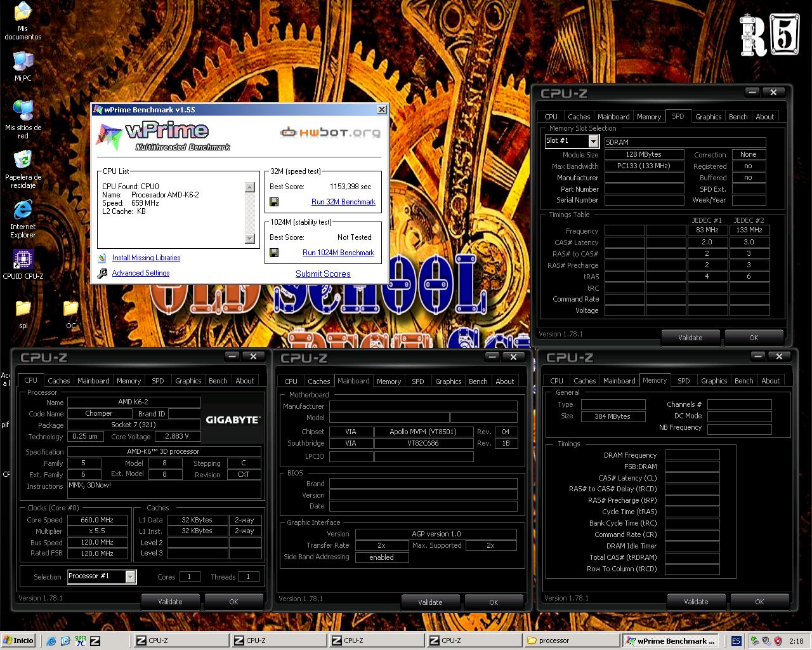Open Processor #1 selection dropdown
This screenshot has width=812, height=650.
[130, 576]
